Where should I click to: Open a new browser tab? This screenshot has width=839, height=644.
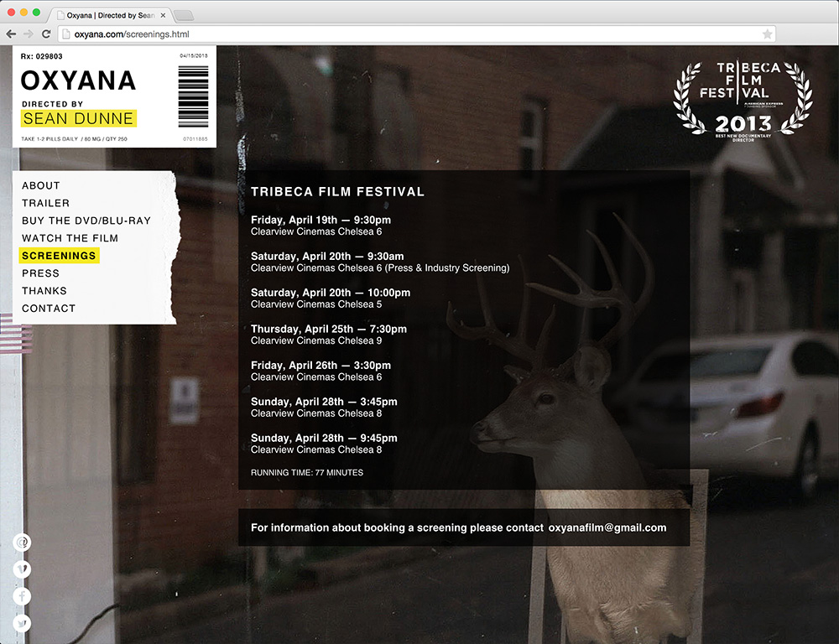tap(183, 15)
